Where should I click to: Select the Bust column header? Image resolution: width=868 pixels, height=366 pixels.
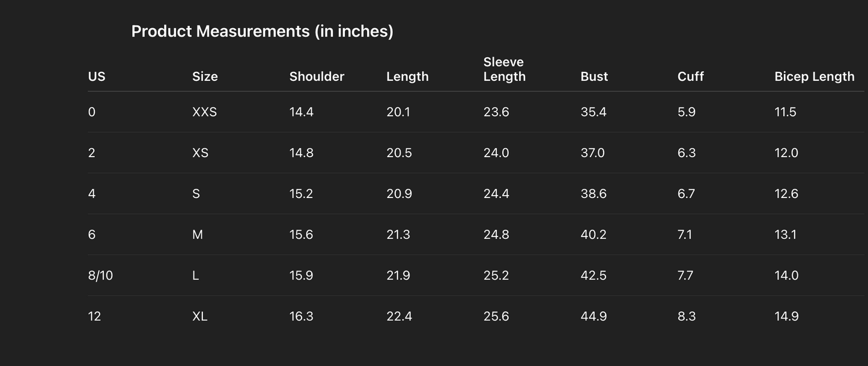point(594,77)
